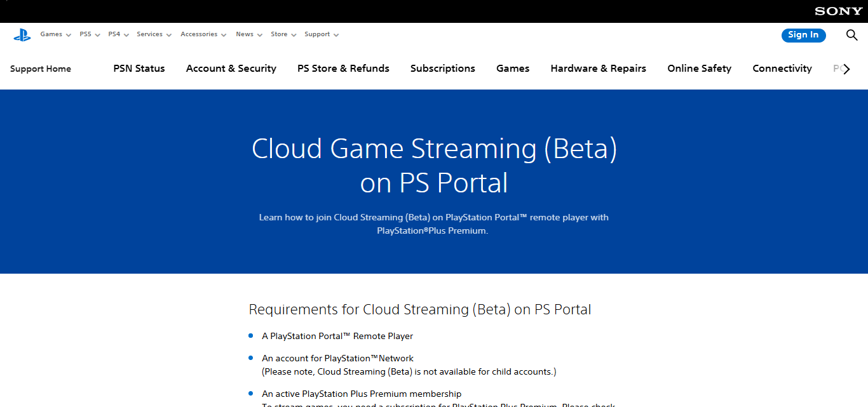Click the 'not available for child accounts' note
The width and height of the screenshot is (868, 407).
point(409,372)
